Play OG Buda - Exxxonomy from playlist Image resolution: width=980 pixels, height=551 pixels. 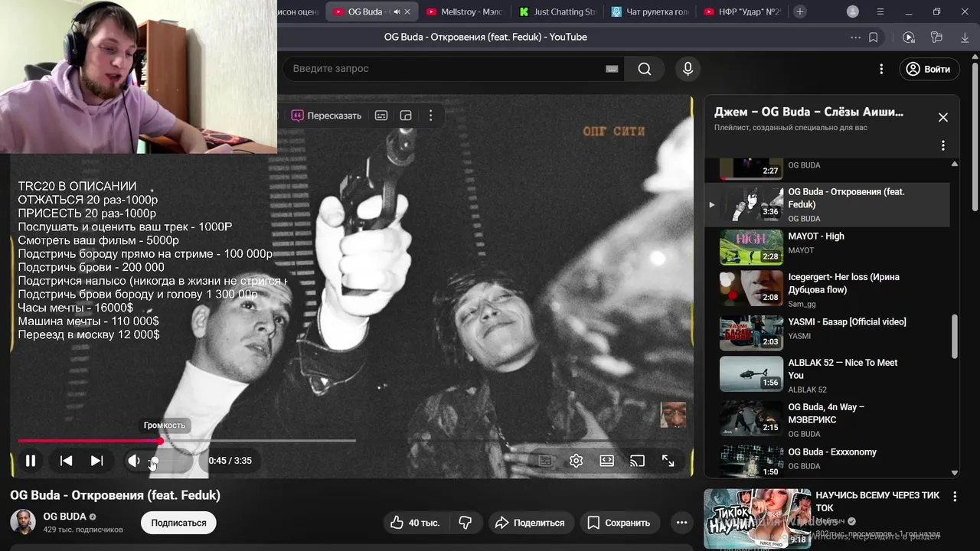828,461
